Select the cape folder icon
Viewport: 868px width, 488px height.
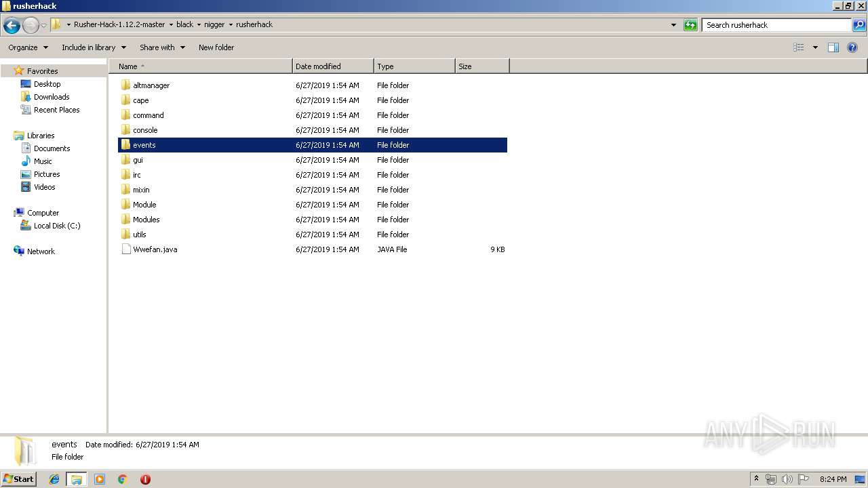pyautogui.click(x=125, y=100)
